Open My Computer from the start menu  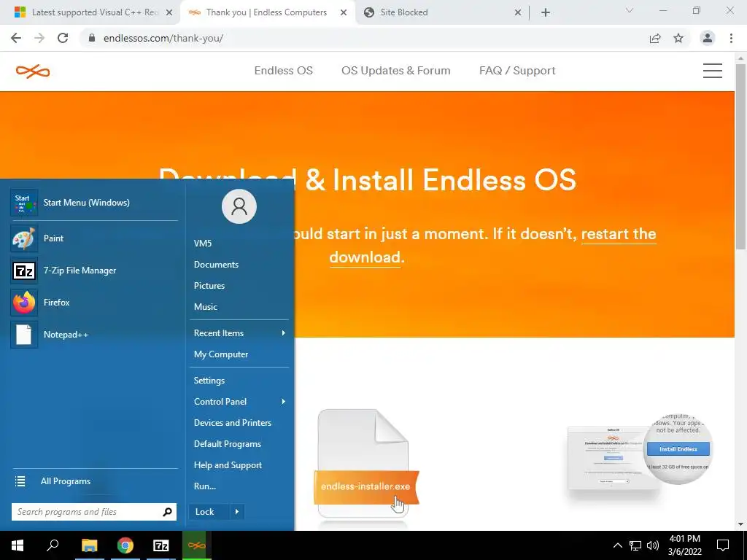239,354
